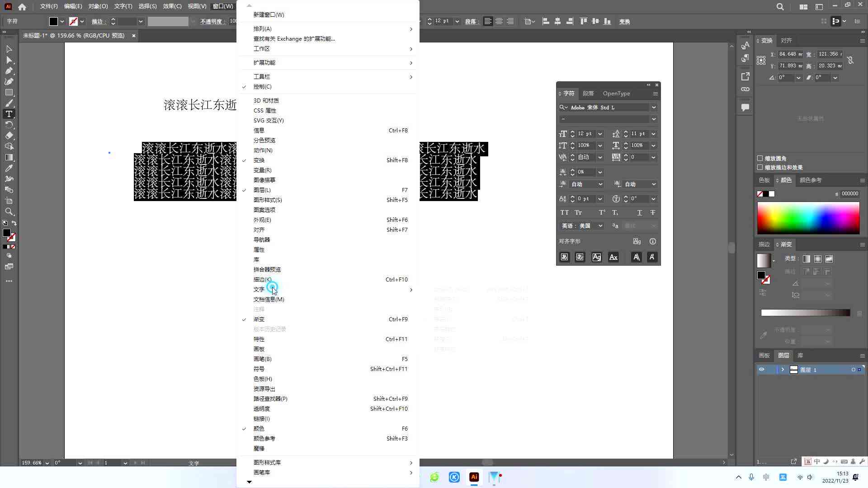Viewport: 868px width, 488px height.
Task: Open 对象(O) menu
Action: (x=98, y=6)
